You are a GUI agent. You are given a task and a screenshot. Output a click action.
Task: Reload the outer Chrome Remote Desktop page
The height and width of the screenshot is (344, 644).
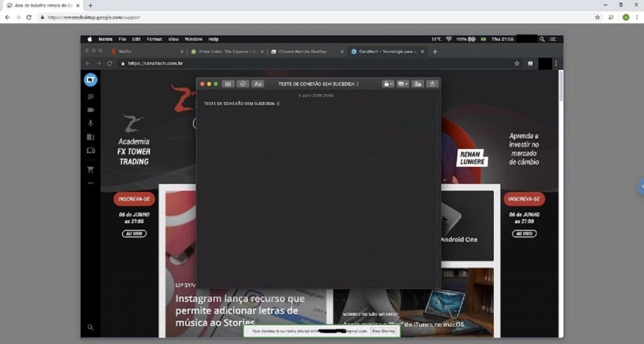click(29, 17)
